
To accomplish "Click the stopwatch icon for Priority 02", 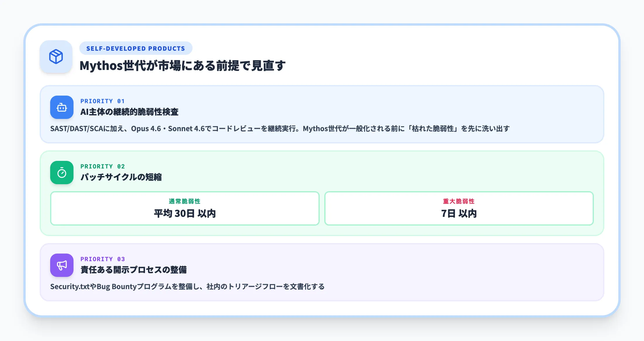I will pos(62,173).
